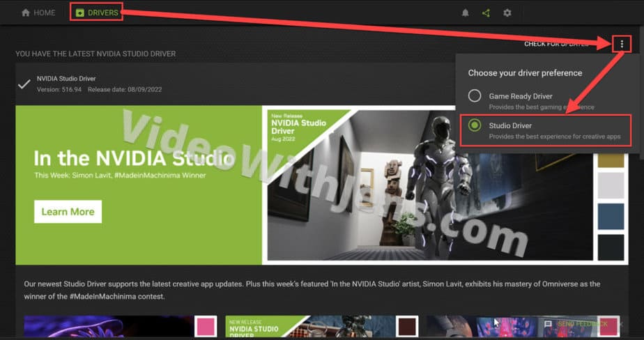Click the 'NVIDIA Studio Driver' title text

tap(66, 79)
